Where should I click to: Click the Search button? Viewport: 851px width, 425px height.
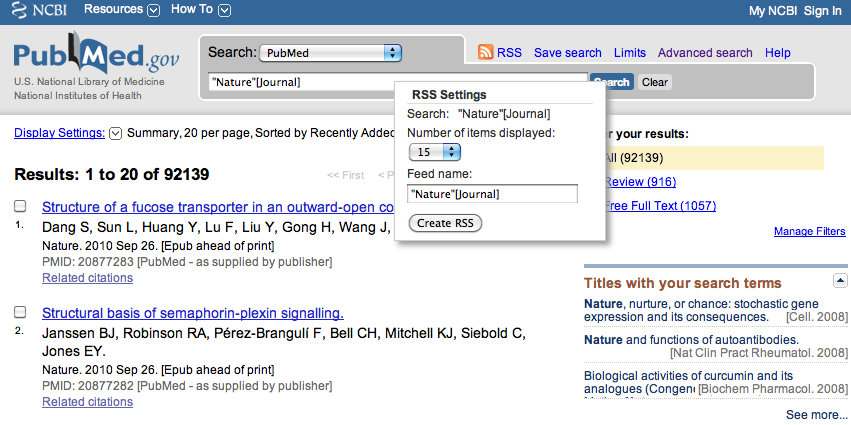612,83
